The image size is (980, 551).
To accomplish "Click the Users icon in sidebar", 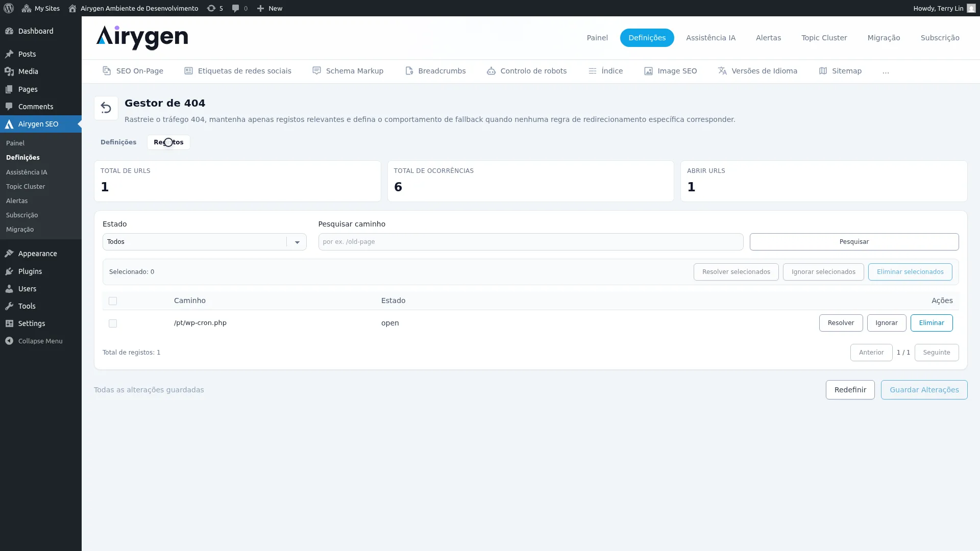I will click(x=9, y=289).
